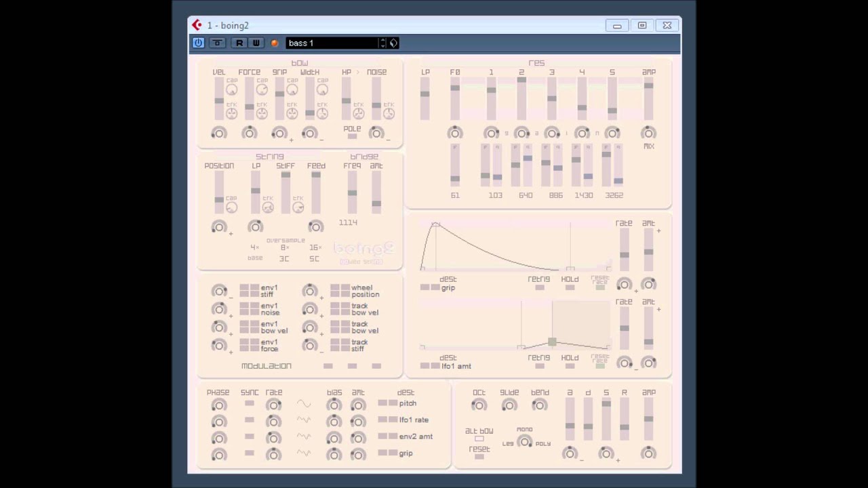Enable reset rate on grip envelope
868x488 pixels.
[600, 287]
